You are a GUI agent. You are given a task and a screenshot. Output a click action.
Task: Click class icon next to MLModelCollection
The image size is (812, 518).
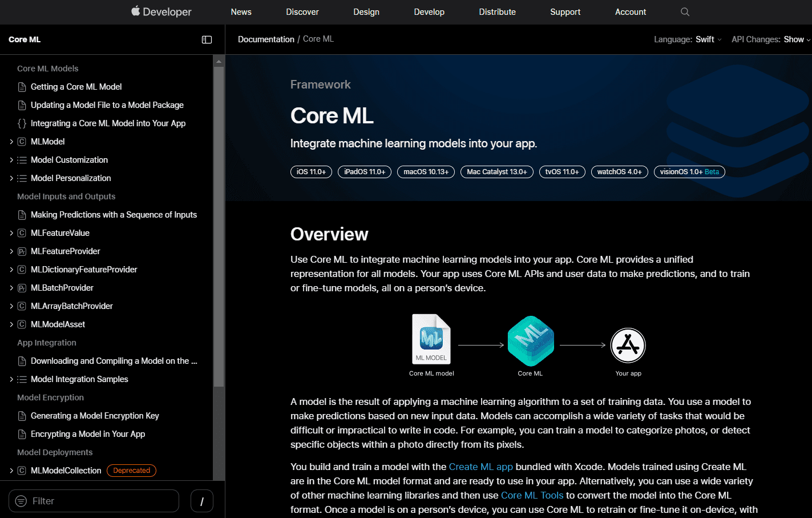22,471
